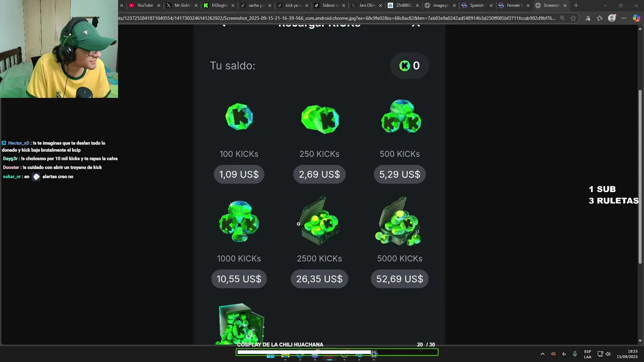Click the page vertical scrollbar
644x362 pixels.
pyautogui.click(x=640, y=176)
